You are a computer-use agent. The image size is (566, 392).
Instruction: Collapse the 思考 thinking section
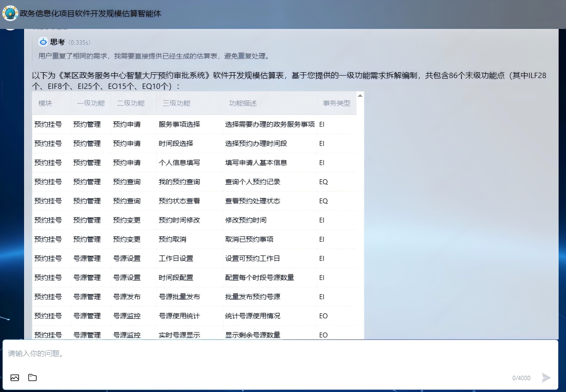[x=58, y=42]
